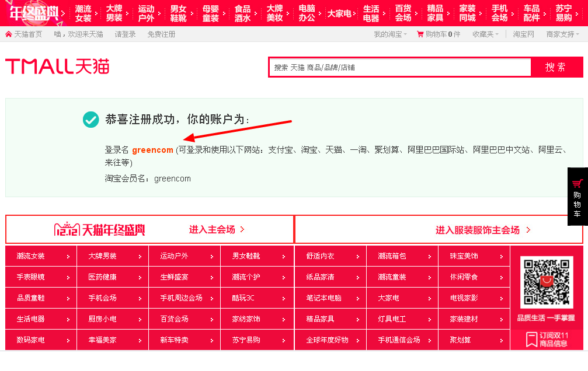The width and height of the screenshot is (588, 371).
Task: Open 苏宁易购 in the top navigation
Action: (x=563, y=13)
